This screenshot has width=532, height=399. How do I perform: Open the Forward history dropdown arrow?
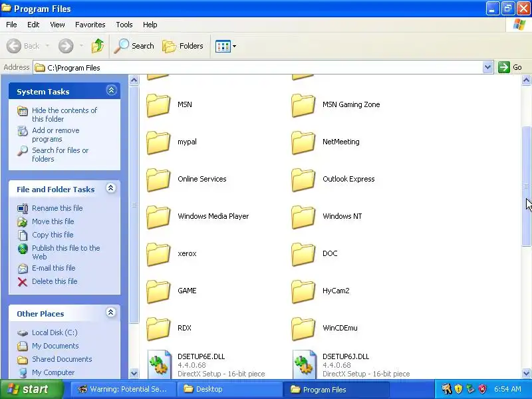click(x=81, y=46)
